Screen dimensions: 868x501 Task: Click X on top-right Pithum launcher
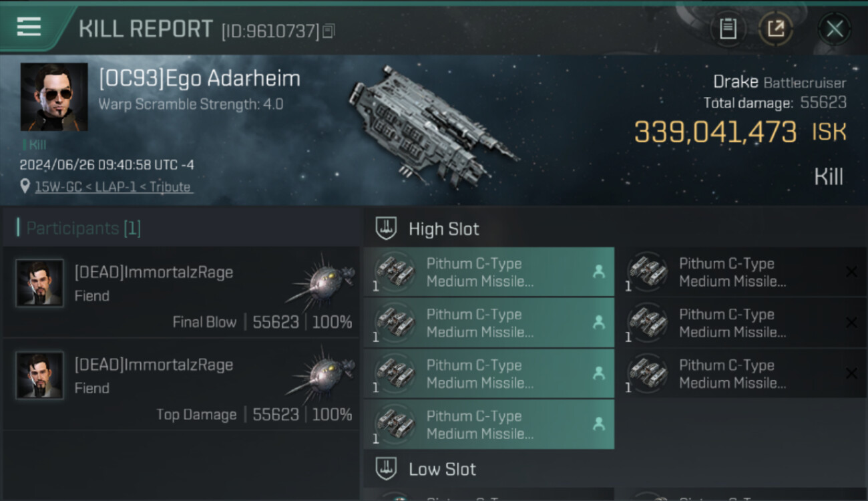coord(851,272)
